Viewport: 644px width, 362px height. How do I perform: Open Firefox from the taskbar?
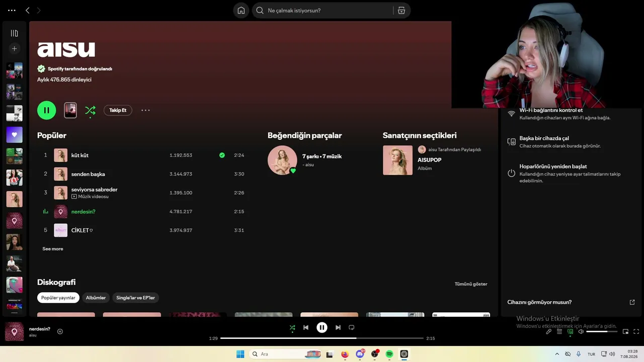[345, 354]
